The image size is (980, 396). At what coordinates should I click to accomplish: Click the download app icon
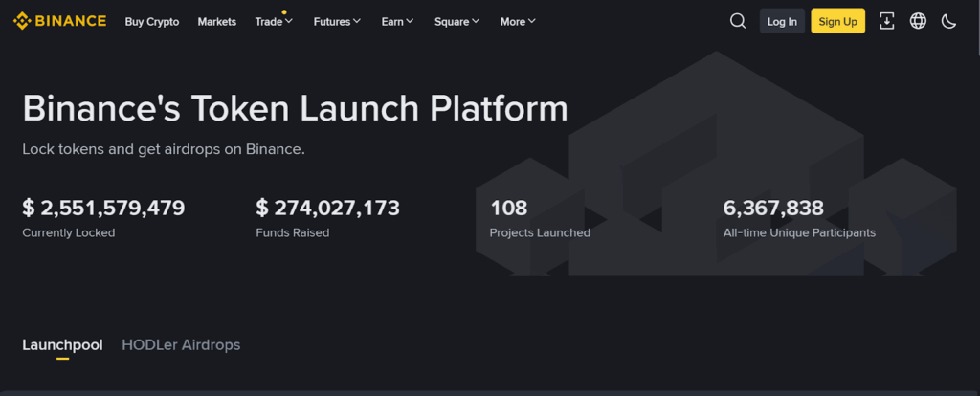[886, 21]
